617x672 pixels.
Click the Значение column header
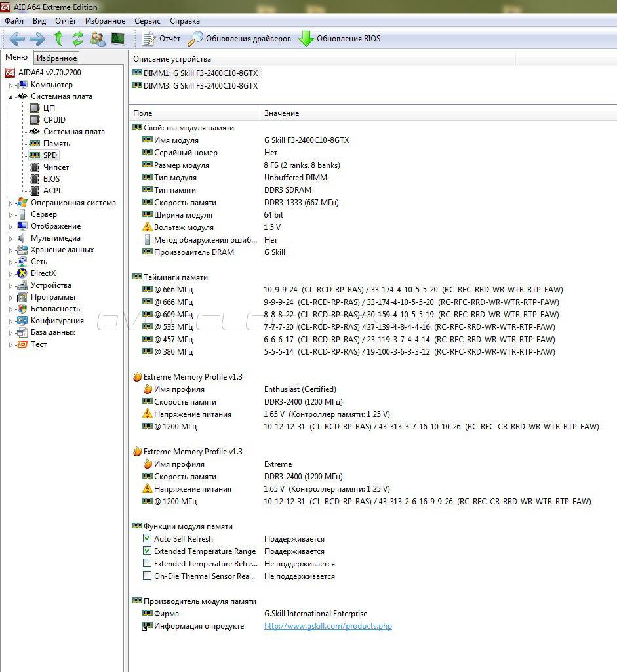pos(439,113)
